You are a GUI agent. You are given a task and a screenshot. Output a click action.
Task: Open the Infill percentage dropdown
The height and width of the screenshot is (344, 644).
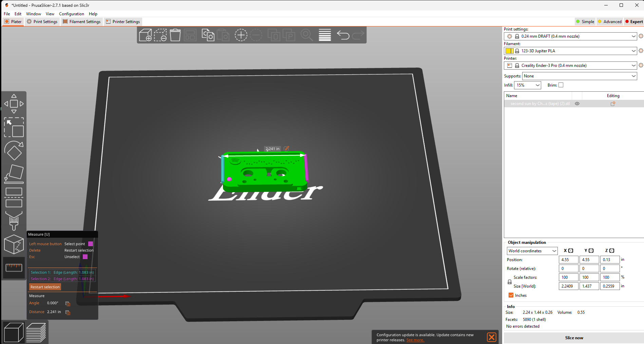click(x=528, y=85)
